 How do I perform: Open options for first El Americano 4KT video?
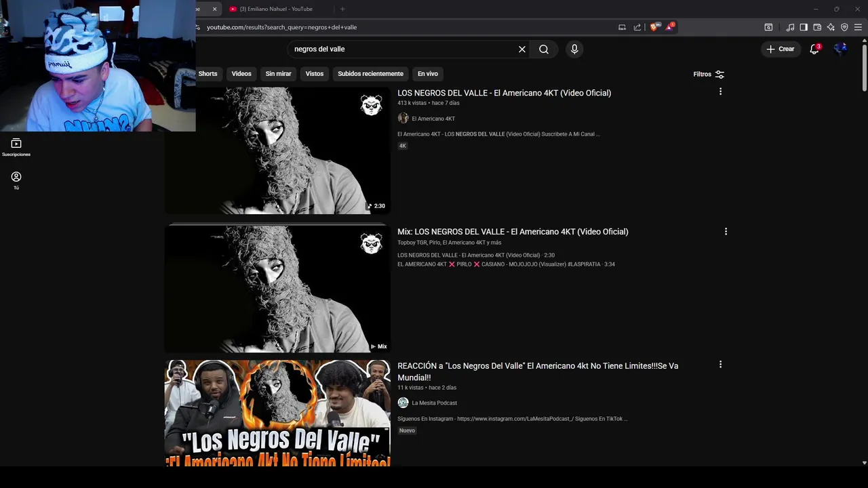tap(720, 91)
